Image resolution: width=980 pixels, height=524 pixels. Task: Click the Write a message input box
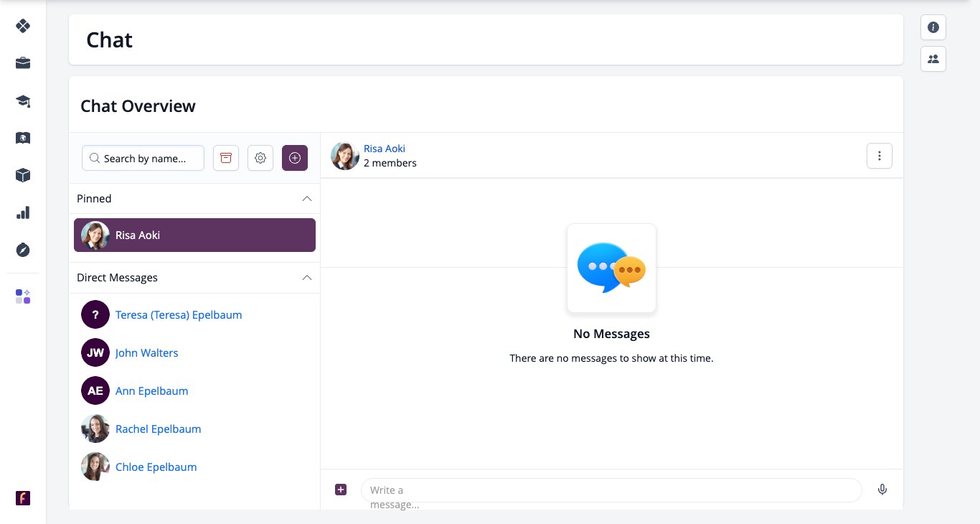tap(611, 490)
